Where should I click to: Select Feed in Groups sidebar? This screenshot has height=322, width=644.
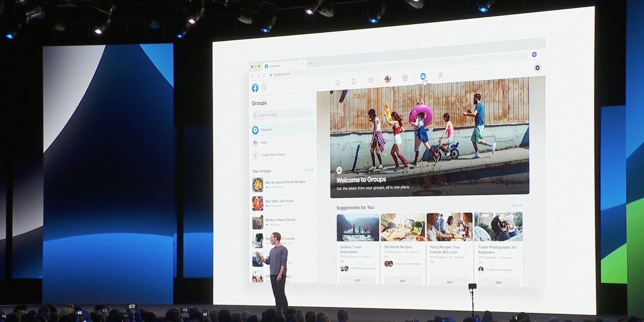(x=264, y=142)
